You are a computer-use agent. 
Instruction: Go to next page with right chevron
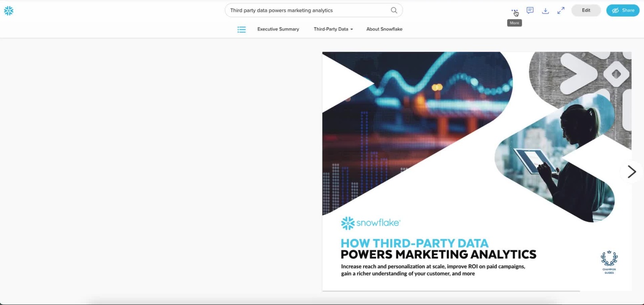click(x=631, y=172)
